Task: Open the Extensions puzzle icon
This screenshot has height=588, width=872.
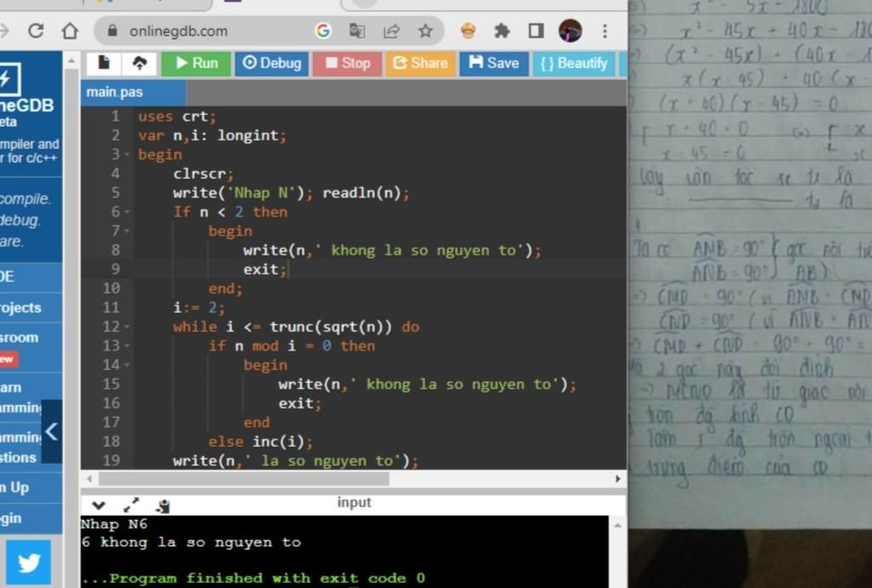Action: (502, 31)
